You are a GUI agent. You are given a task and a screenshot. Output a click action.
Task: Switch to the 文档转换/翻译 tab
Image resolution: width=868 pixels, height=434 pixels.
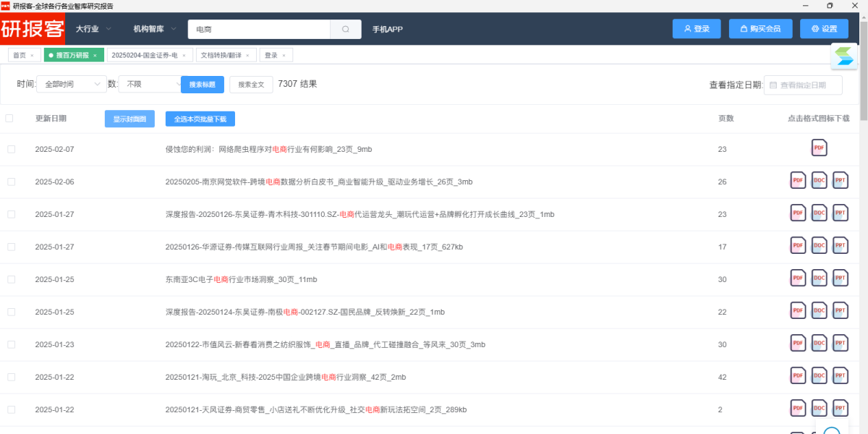point(221,55)
